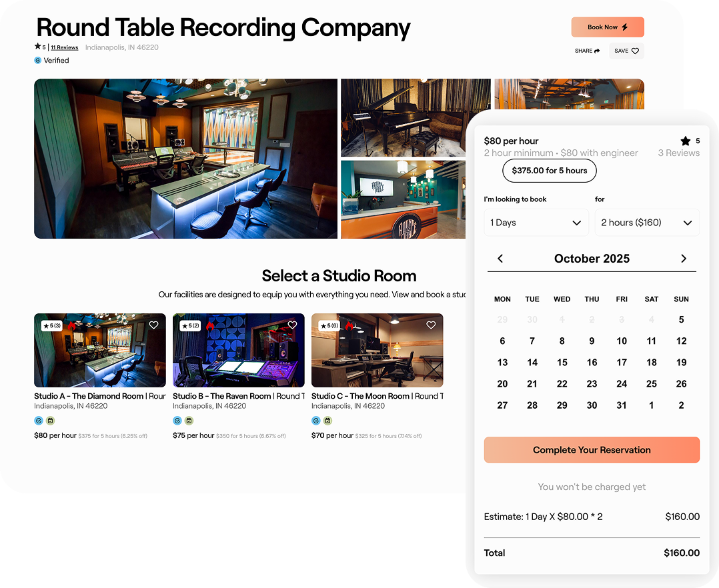The height and width of the screenshot is (588, 719).
Task: Open Studio A thumbnail image
Action: point(100,350)
